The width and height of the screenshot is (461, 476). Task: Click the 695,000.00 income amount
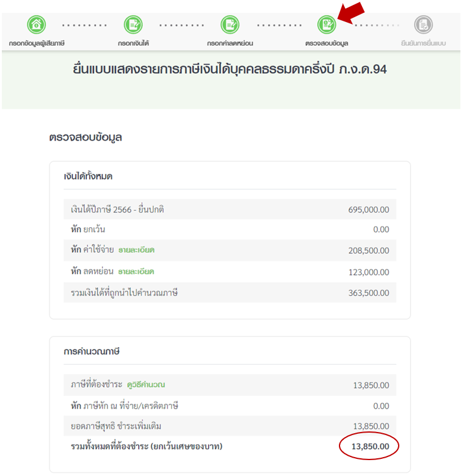click(x=369, y=210)
